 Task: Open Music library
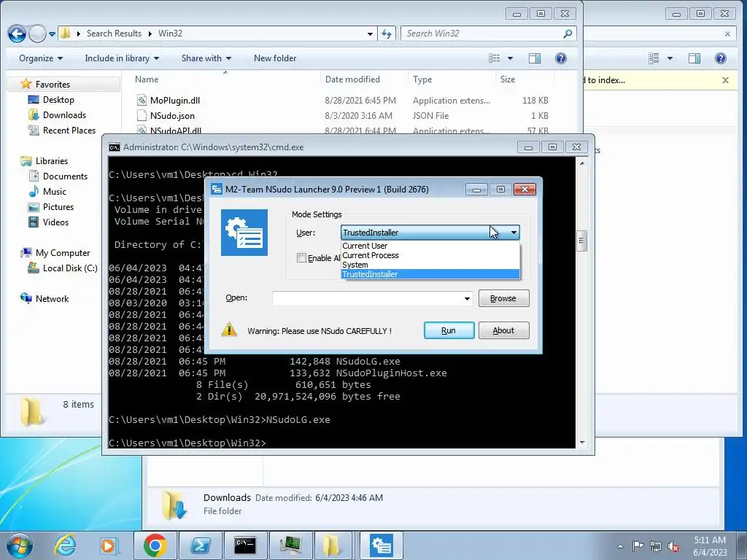point(54,192)
